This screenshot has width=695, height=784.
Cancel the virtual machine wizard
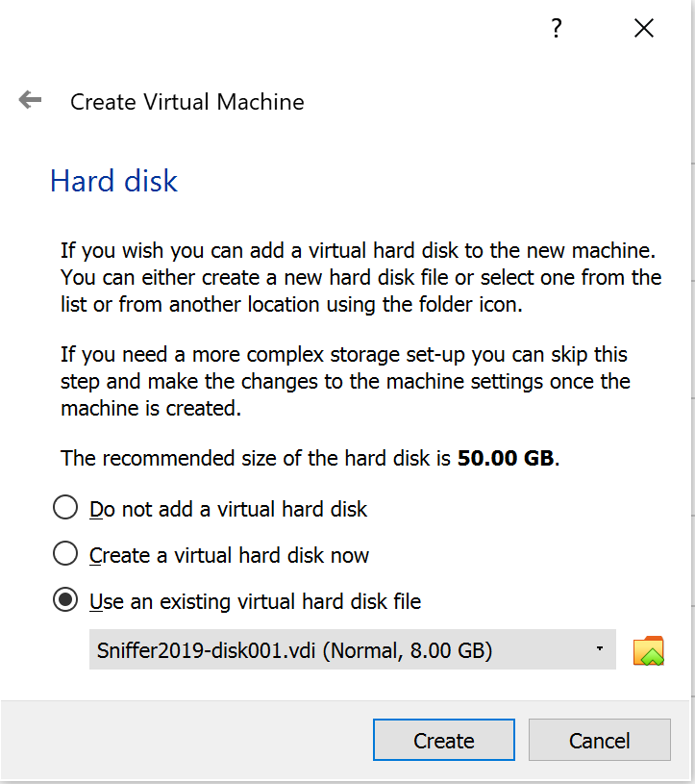(x=600, y=740)
